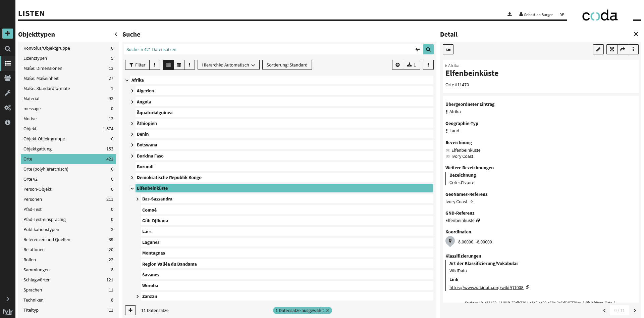The image size is (644, 318).
Task: Select Montagnes in the tree
Action: tap(154, 253)
